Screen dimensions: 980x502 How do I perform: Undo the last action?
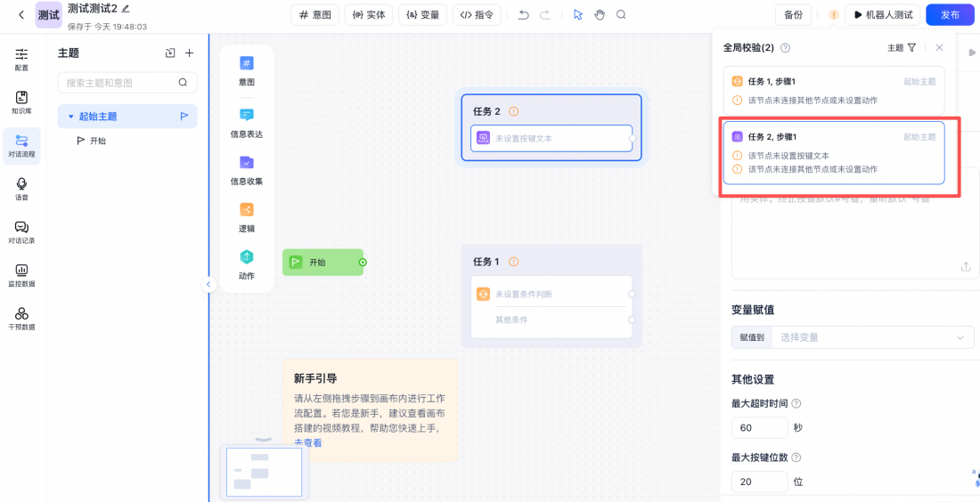[524, 14]
